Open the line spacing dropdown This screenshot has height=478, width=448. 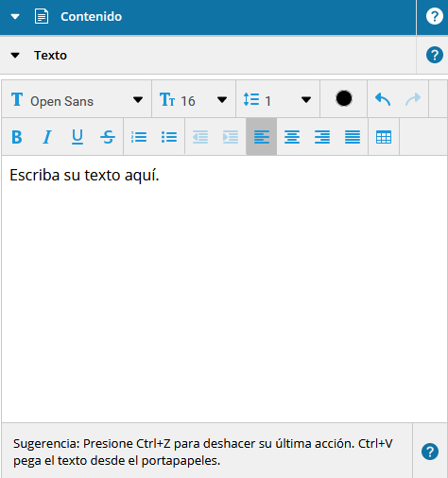(278, 99)
